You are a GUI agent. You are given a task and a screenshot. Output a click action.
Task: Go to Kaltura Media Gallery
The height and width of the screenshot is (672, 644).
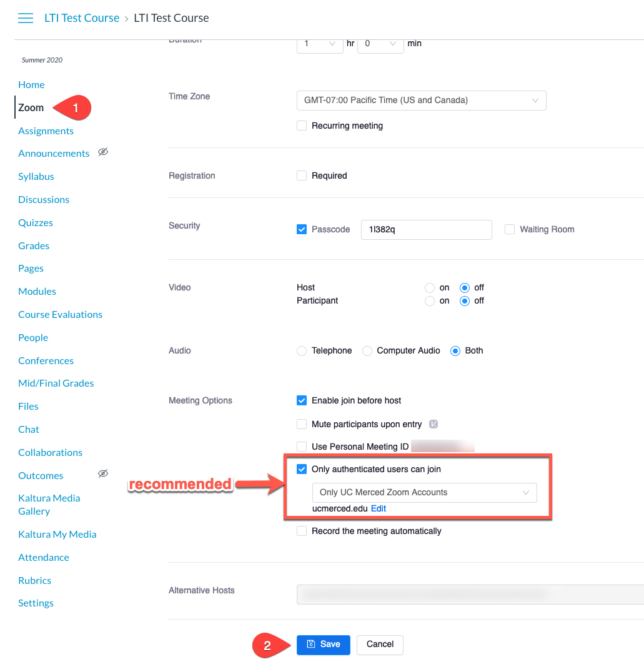49,505
